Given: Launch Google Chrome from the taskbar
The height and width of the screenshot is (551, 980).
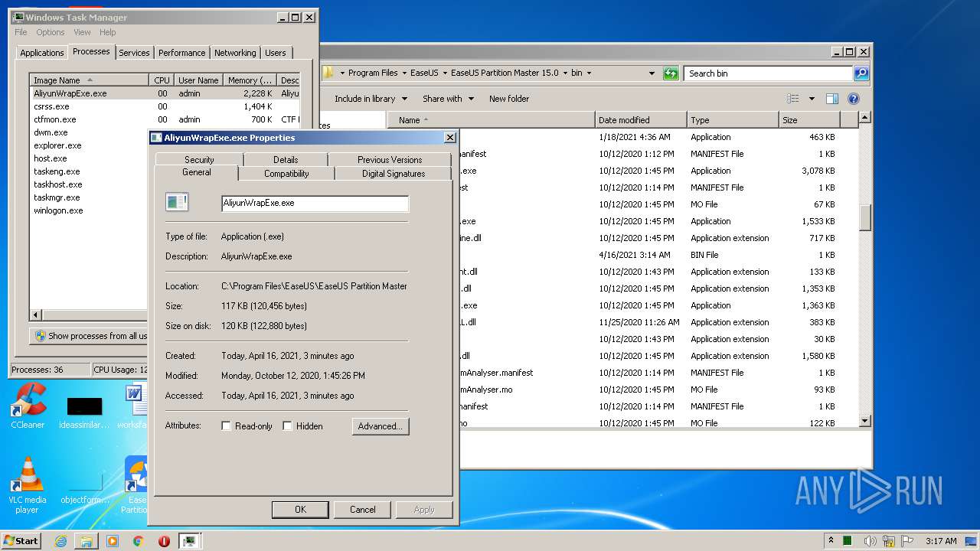Looking at the screenshot, I should tap(138, 541).
